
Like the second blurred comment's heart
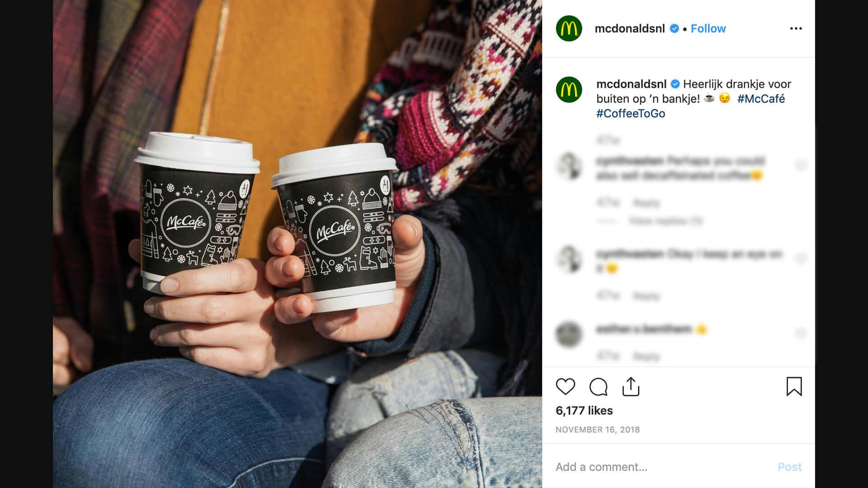(801, 258)
